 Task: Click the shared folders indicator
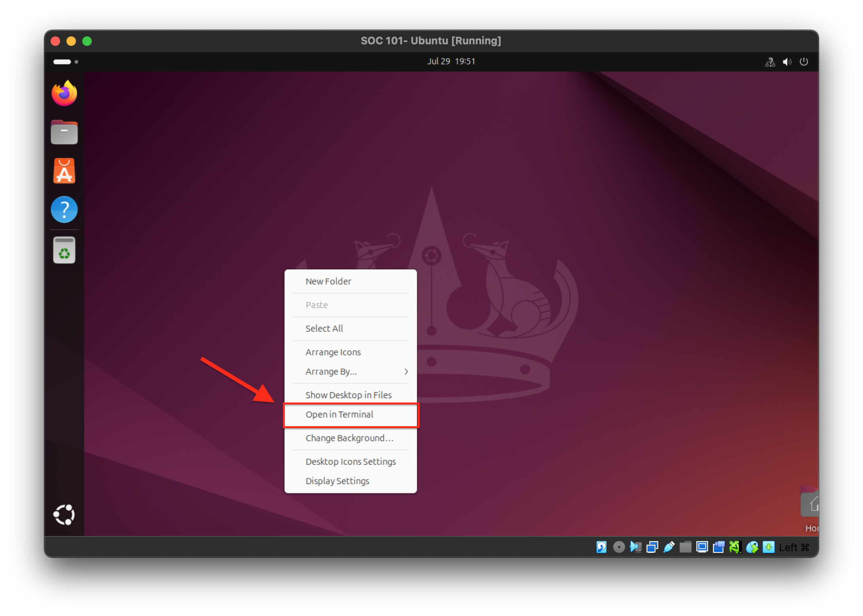point(685,547)
